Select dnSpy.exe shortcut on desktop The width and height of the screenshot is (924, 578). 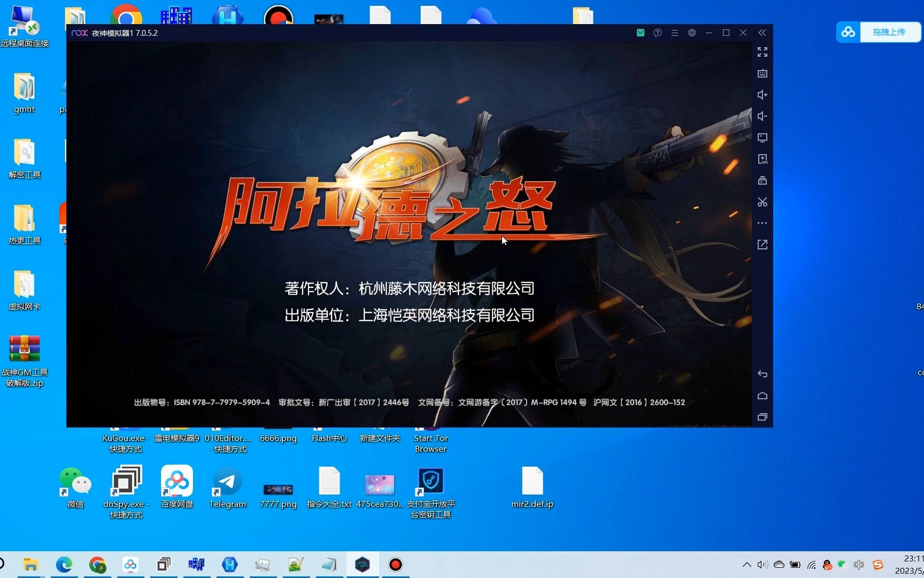(126, 492)
